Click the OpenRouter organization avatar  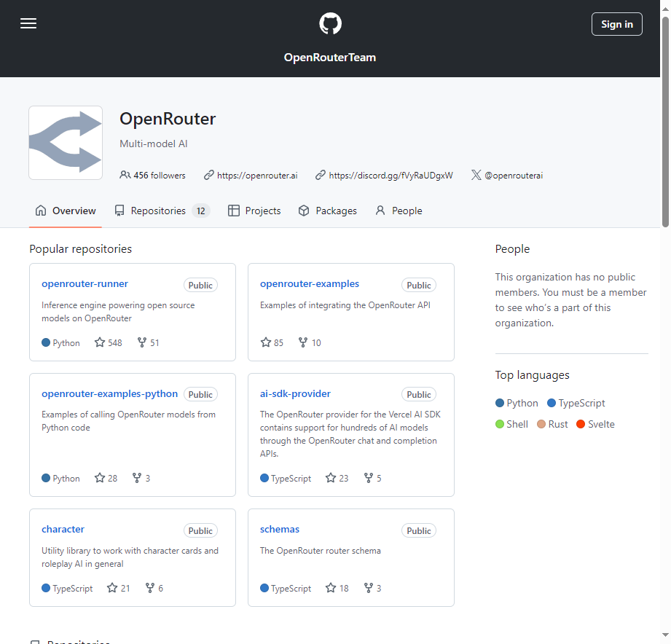click(66, 143)
